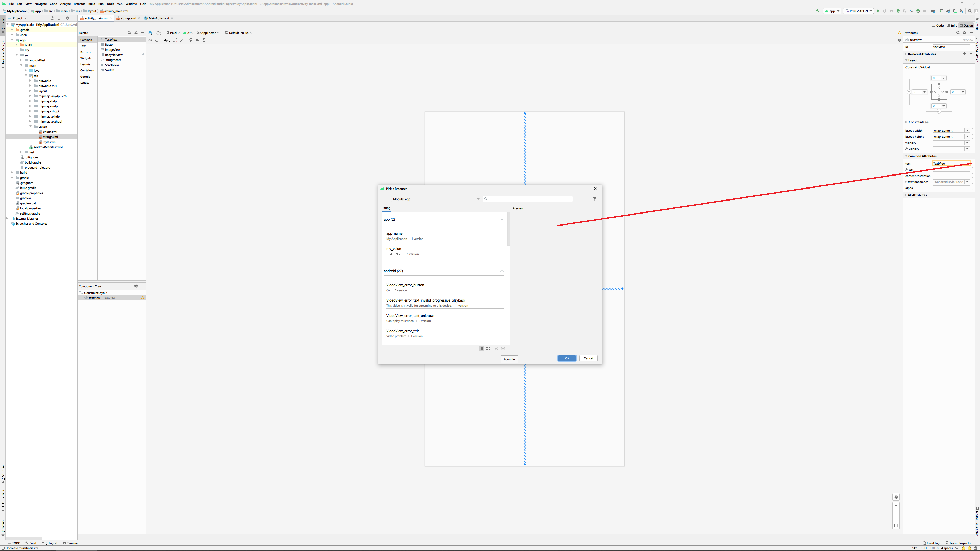The image size is (980, 551).
Task: Collapse the android (27) string group
Action: click(x=502, y=271)
